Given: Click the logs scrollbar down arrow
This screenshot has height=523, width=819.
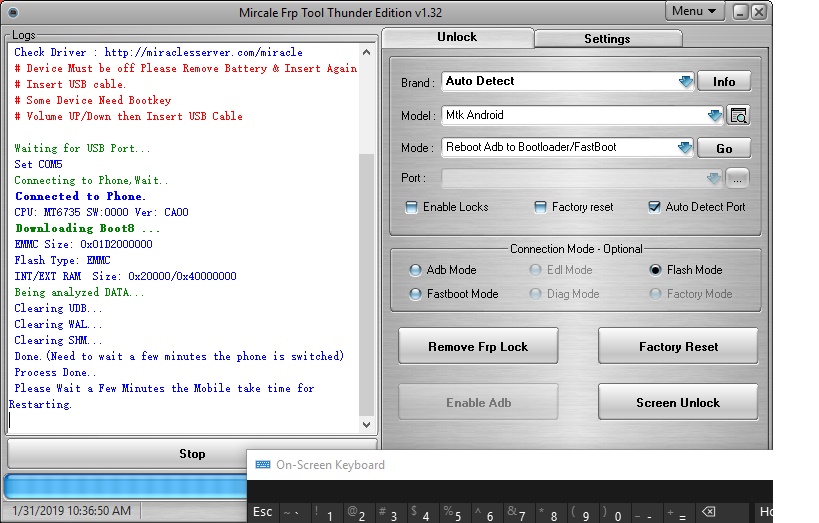Looking at the screenshot, I should pyautogui.click(x=367, y=425).
